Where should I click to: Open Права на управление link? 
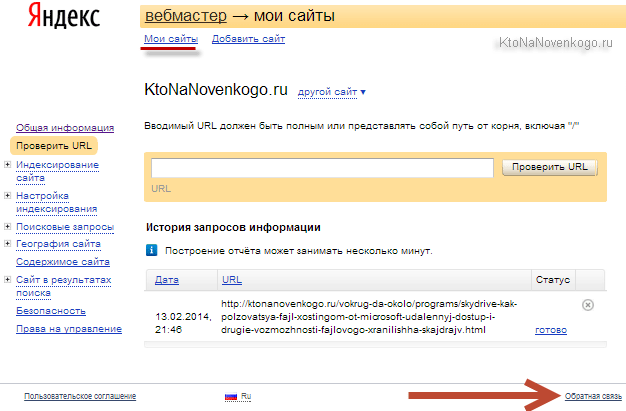click(x=69, y=329)
